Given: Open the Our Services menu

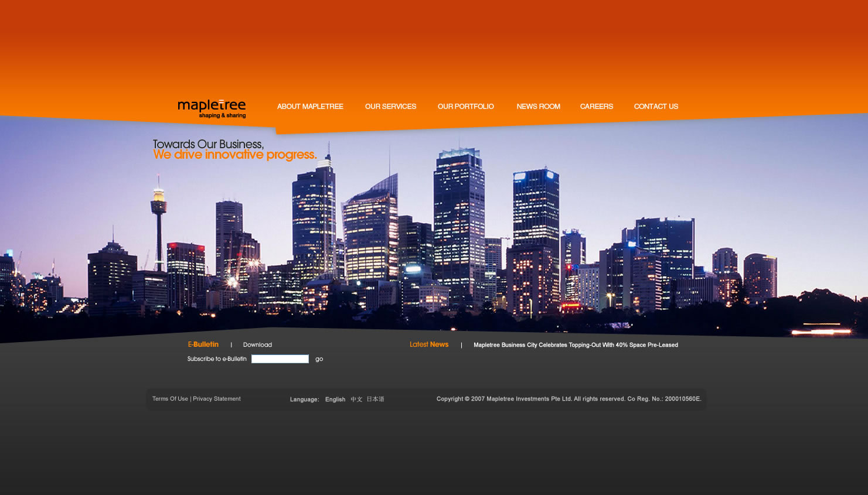Looking at the screenshot, I should [390, 107].
